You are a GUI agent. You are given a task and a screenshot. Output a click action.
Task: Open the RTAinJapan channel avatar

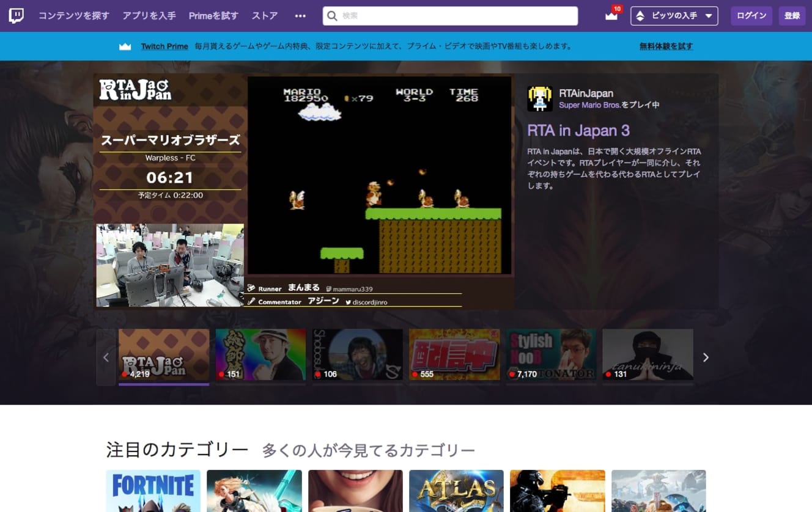(x=540, y=98)
